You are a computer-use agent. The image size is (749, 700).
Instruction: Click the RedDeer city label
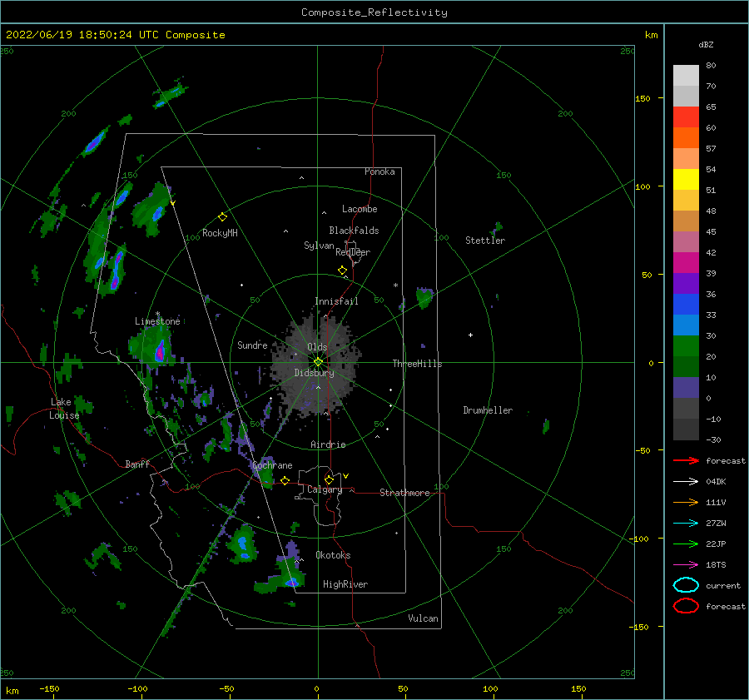point(353,252)
